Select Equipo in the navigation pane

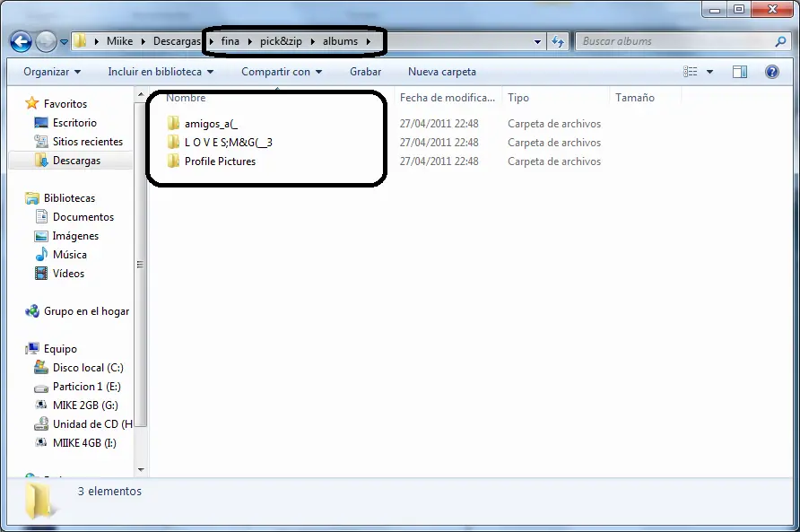coord(60,349)
